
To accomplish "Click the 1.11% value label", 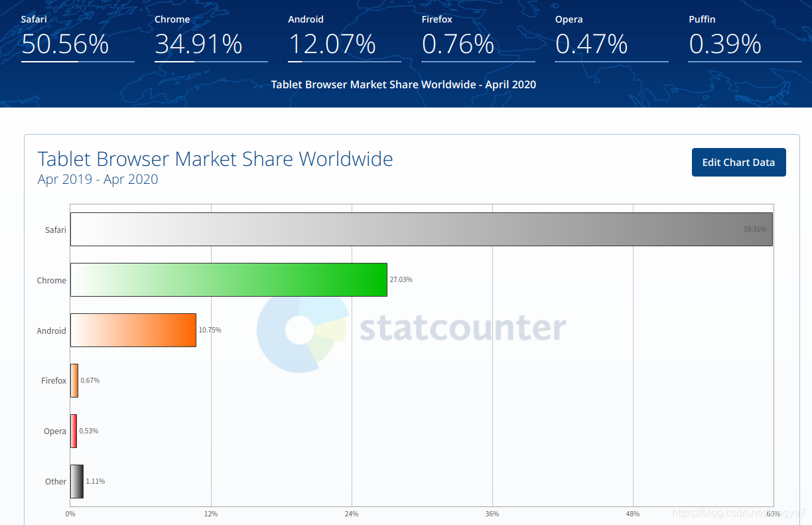I will [96, 481].
